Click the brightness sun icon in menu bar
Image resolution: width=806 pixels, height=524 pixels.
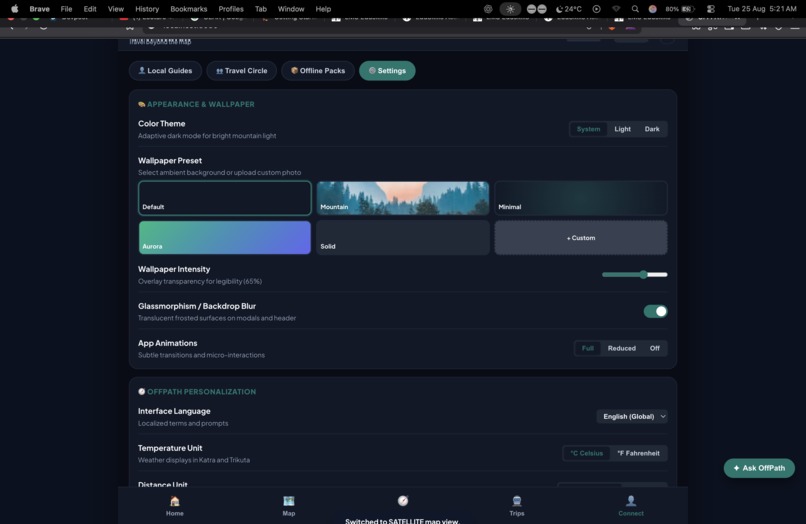[510, 9]
